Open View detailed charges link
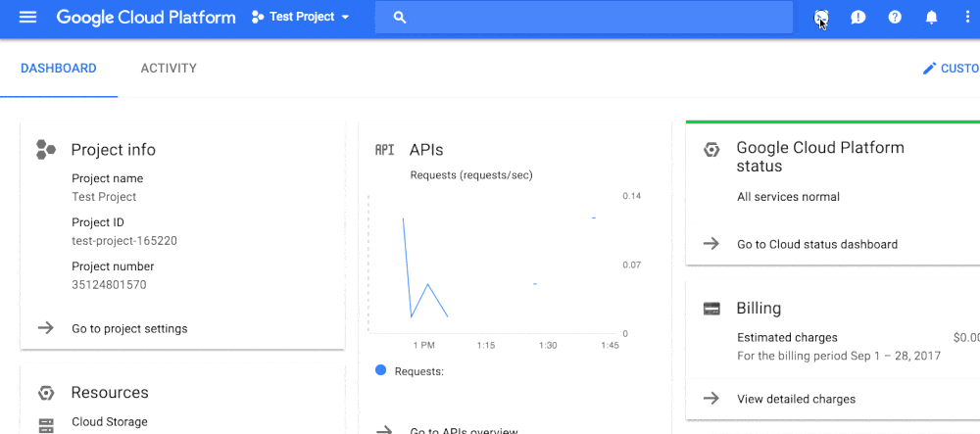Image resolution: width=980 pixels, height=434 pixels. (x=796, y=399)
